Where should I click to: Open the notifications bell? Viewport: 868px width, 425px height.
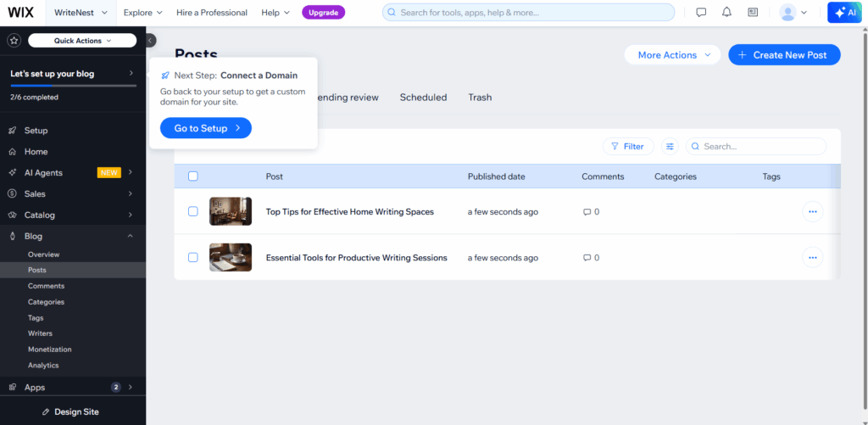click(726, 12)
